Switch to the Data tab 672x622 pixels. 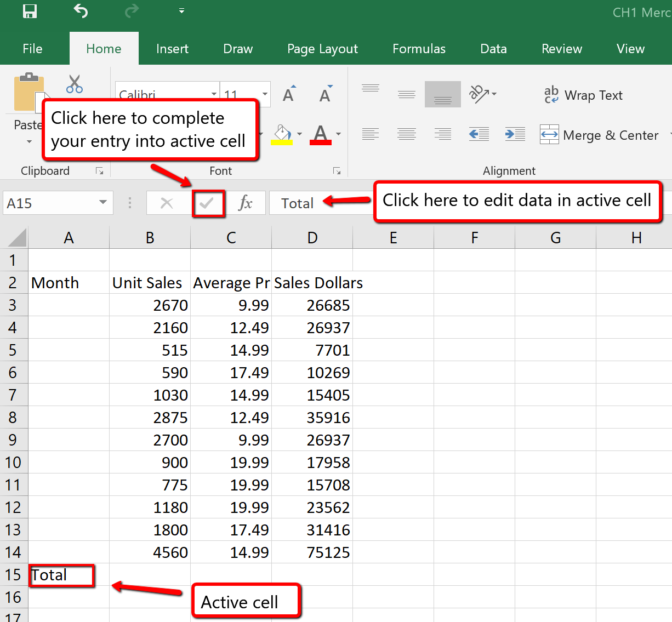click(x=493, y=48)
